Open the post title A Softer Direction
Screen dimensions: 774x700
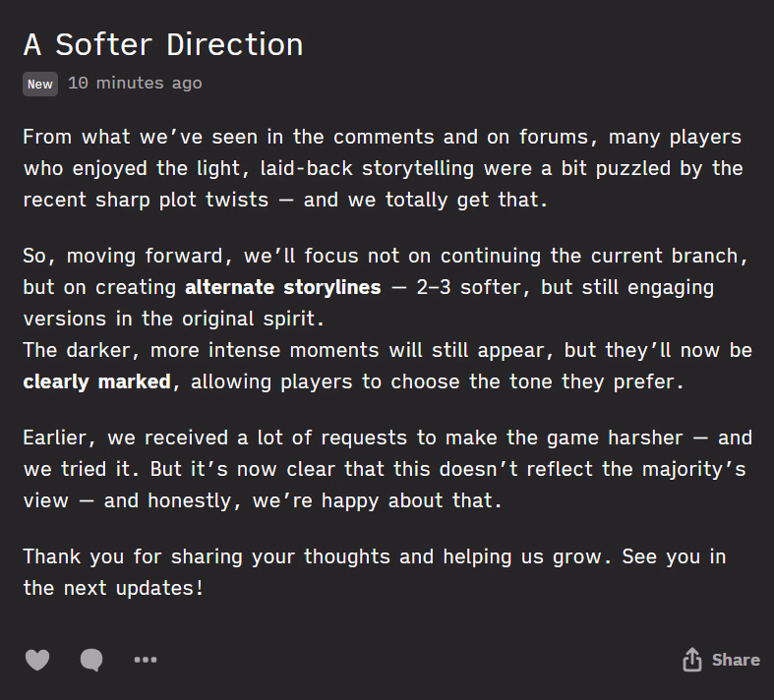[163, 45]
